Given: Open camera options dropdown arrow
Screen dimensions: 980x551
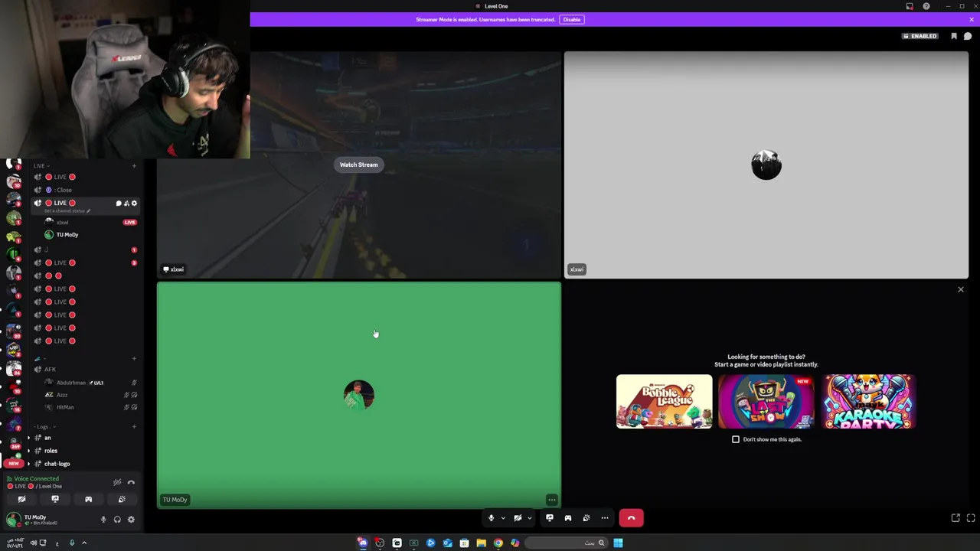Looking at the screenshot, I should tap(529, 518).
